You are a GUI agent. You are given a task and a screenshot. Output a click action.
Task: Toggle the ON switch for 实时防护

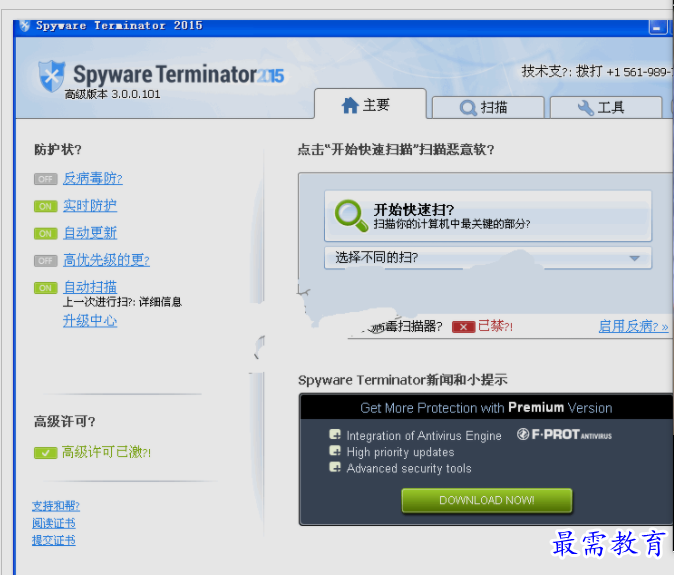tap(46, 206)
